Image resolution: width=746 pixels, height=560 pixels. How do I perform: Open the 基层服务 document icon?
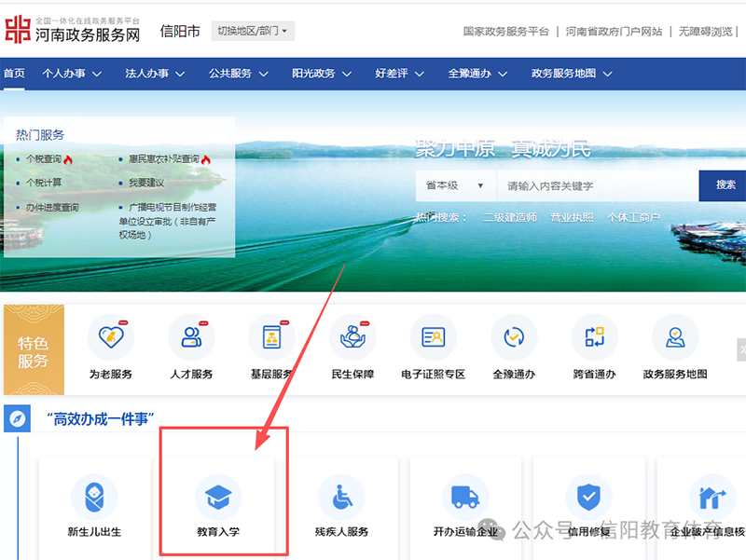[271, 337]
